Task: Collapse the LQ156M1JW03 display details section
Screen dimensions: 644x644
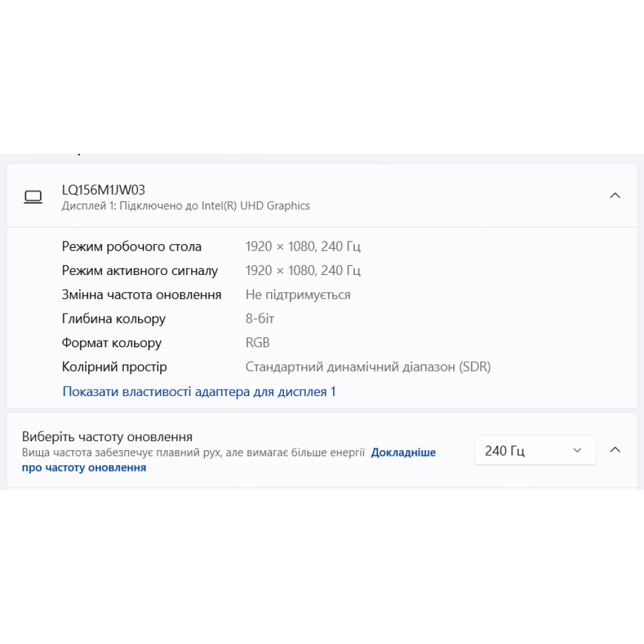Action: [615, 196]
